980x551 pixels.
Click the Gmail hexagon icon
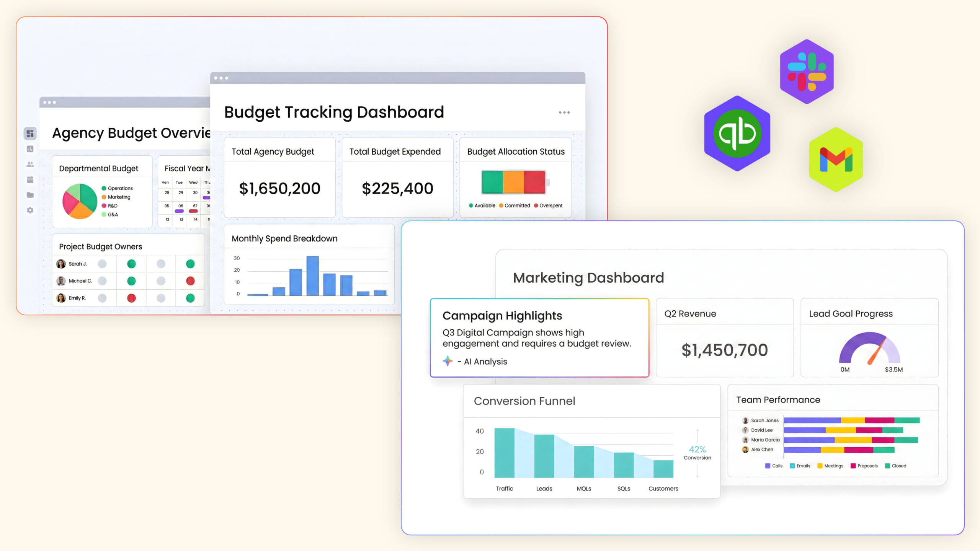836,160
